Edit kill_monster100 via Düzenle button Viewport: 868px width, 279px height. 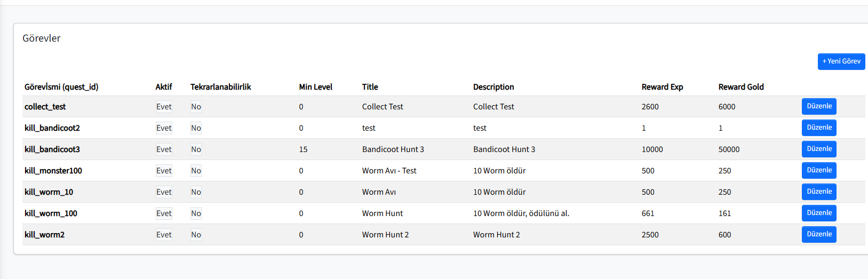pyautogui.click(x=819, y=170)
